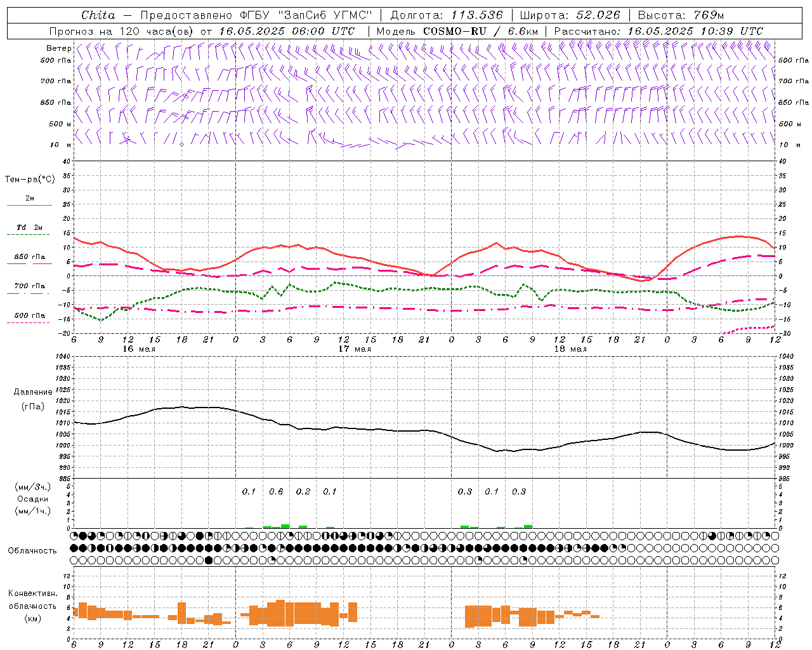Click the "(мм/3ч.)" precipitation unit label
The width and height of the screenshot is (812, 650).
pos(33,487)
